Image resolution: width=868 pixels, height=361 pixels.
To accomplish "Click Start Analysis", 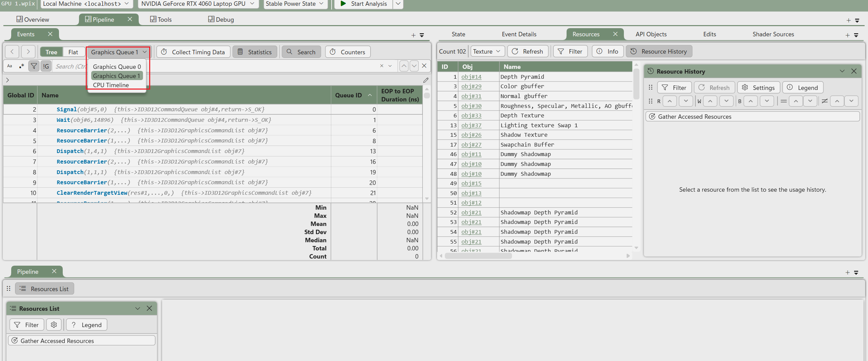I will click(x=363, y=4).
